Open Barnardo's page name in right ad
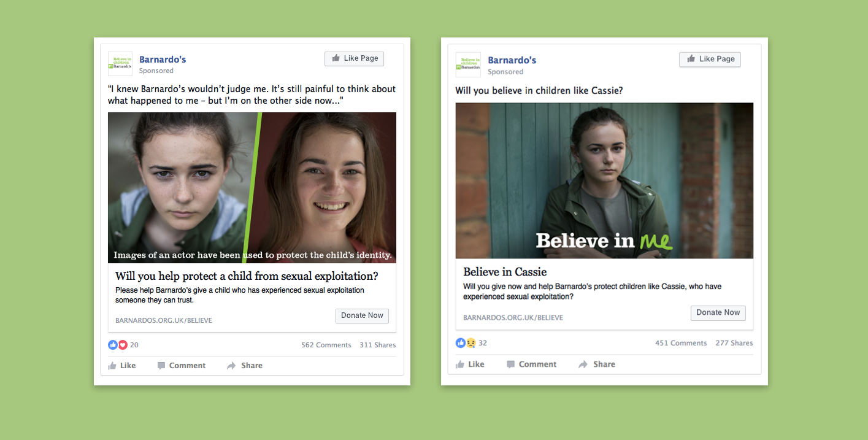The height and width of the screenshot is (440, 868). click(x=512, y=60)
